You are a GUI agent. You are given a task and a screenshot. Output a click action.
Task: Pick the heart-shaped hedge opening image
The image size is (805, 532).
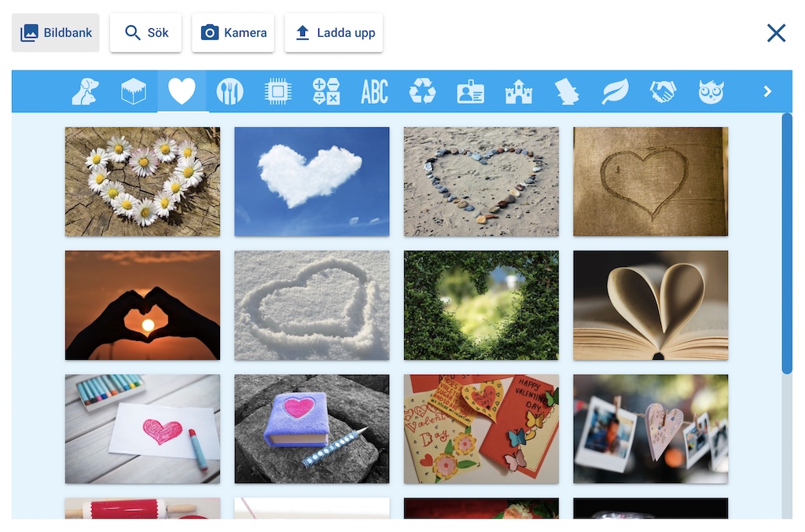[x=482, y=305]
